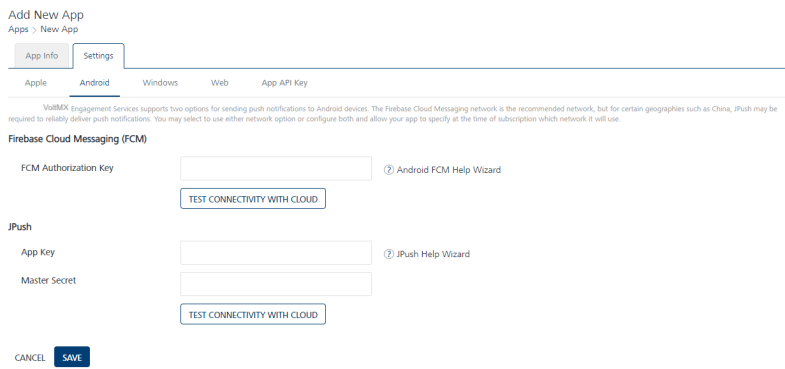Show the App API Key sub-tab
This screenshot has width=785, height=369.
pos(284,83)
